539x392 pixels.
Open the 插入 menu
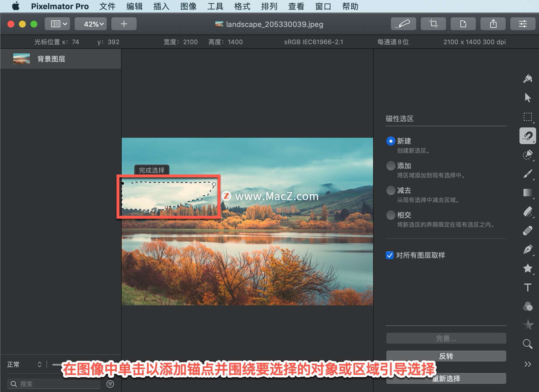pos(161,6)
